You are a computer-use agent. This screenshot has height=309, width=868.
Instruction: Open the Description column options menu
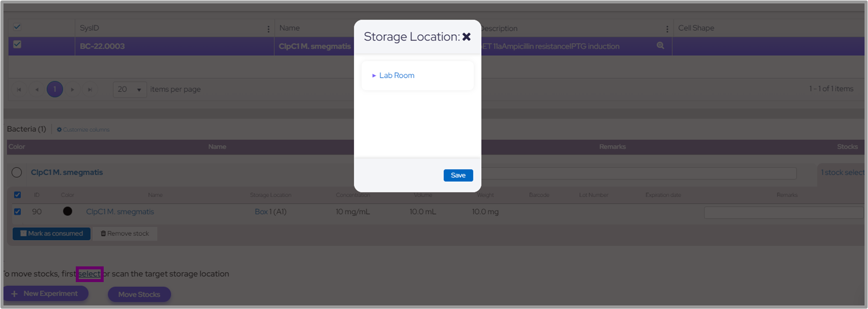point(667,29)
